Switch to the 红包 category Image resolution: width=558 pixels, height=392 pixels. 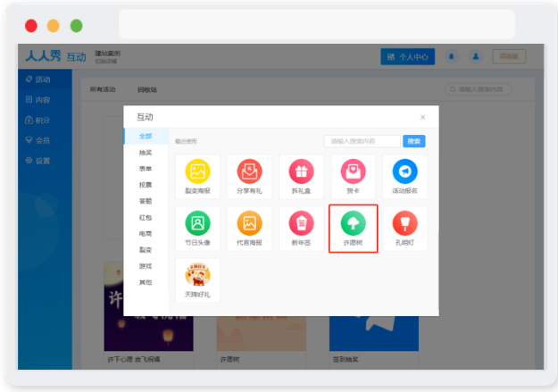(146, 217)
